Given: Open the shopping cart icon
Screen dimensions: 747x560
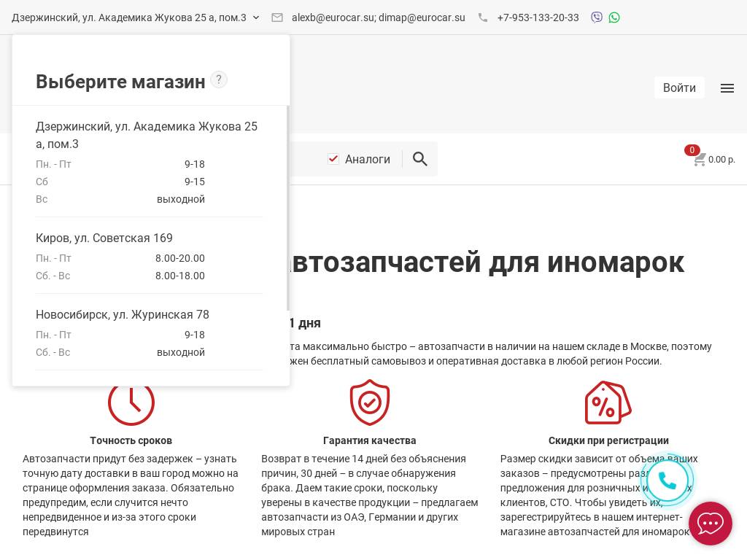Looking at the screenshot, I should (700, 160).
